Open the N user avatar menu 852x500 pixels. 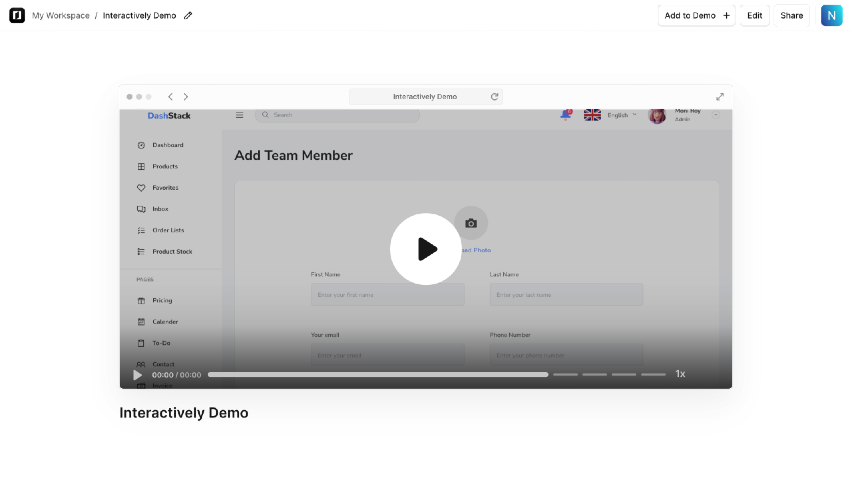point(831,16)
